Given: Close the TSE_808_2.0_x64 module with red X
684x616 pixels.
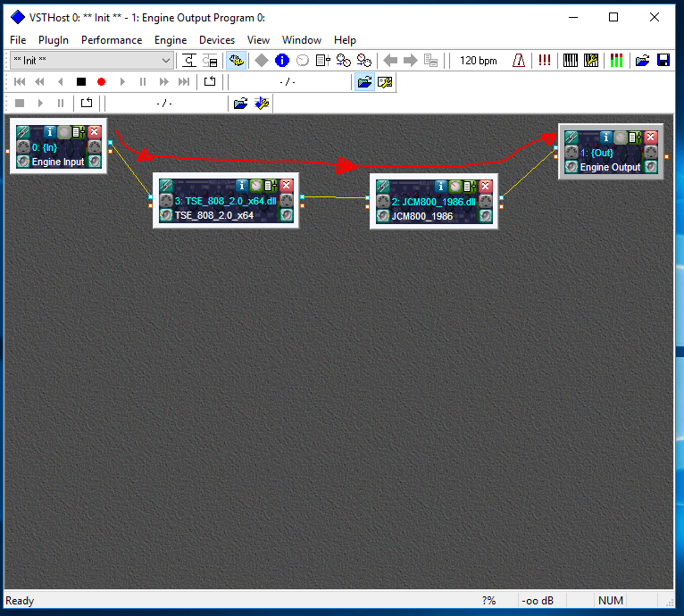Looking at the screenshot, I should click(x=286, y=186).
